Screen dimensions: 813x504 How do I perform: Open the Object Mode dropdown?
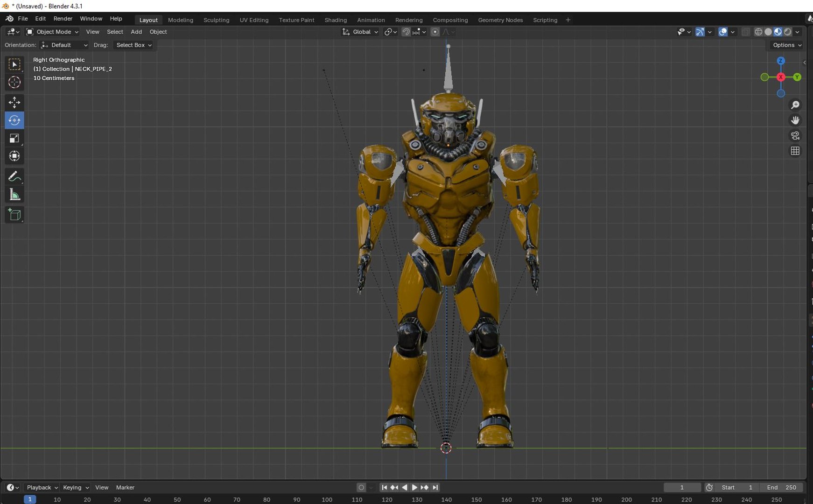52,32
